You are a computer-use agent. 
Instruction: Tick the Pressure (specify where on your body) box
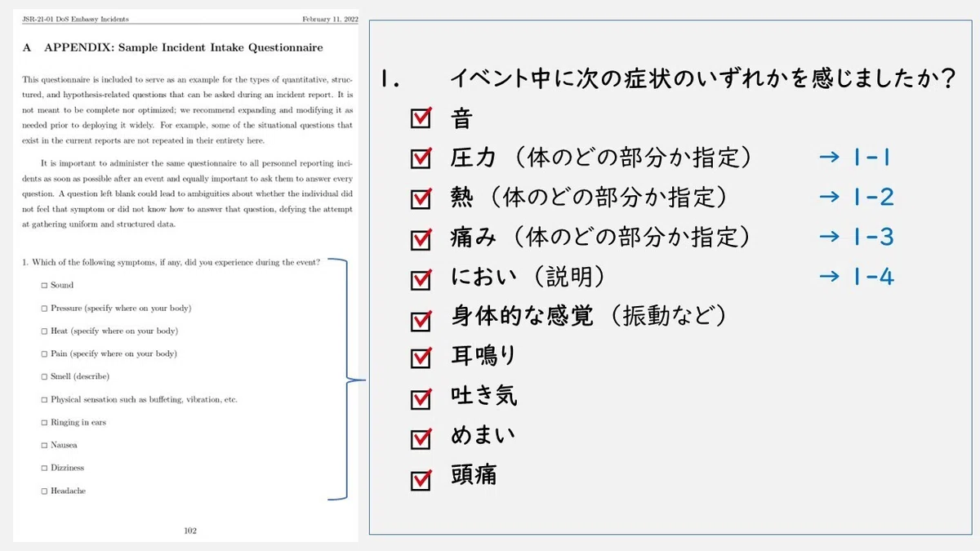click(44, 309)
